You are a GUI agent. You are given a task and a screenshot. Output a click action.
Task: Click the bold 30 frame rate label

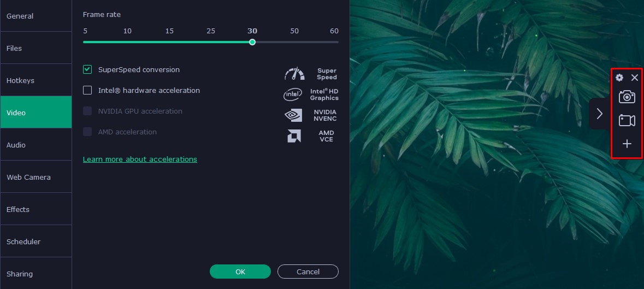[252, 31]
